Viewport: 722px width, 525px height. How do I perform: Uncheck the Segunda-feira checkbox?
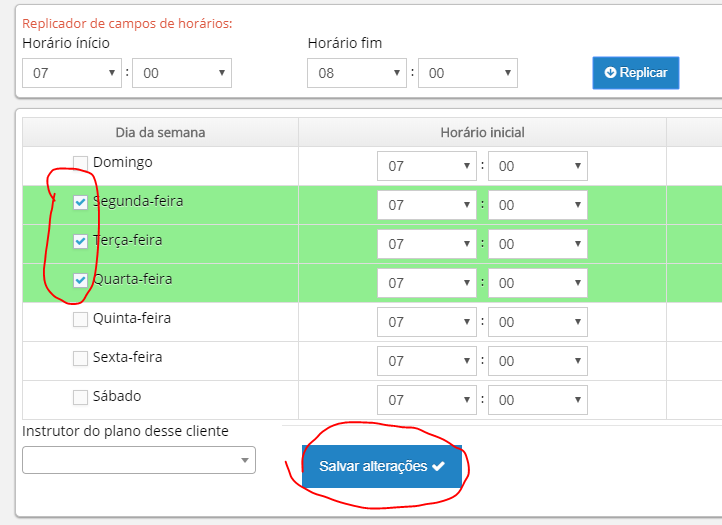80,202
